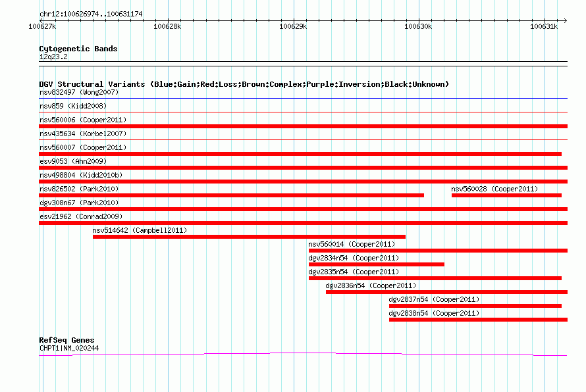Select the esv9053 red loss bar

pyautogui.click(x=303, y=168)
